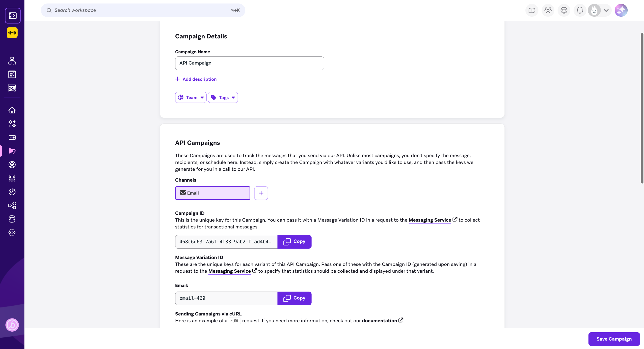Click the Campaign Name input field
This screenshot has height=349, width=644.
pyautogui.click(x=249, y=63)
